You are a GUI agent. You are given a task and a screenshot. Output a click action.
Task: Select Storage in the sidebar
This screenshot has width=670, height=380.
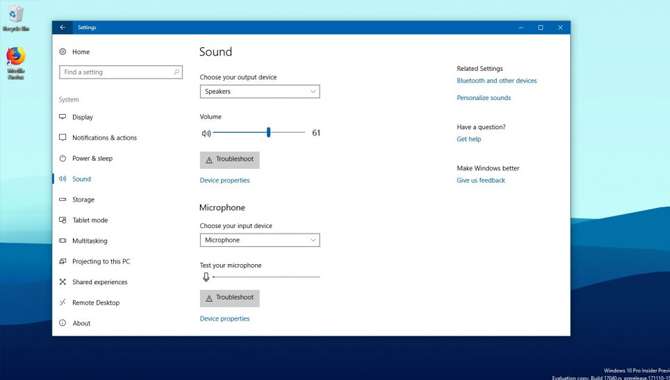click(83, 200)
